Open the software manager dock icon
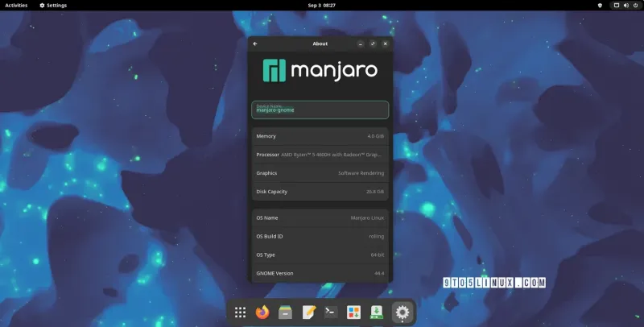The height and width of the screenshot is (327, 644). pos(353,313)
